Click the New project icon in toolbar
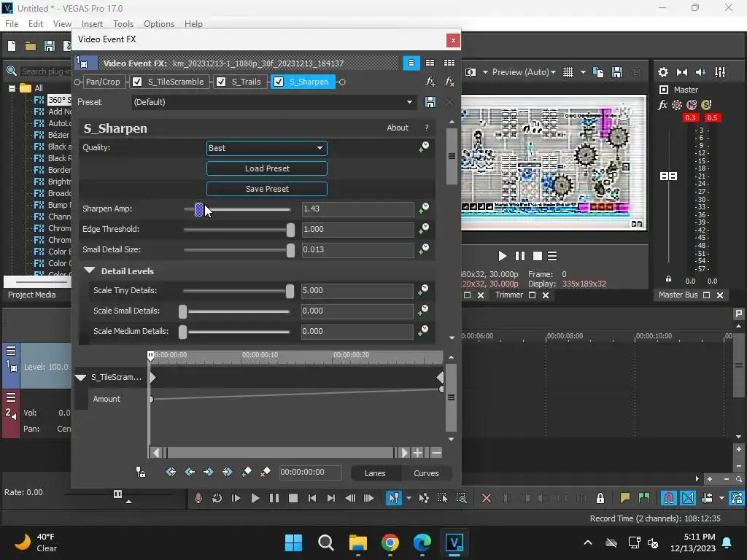The height and width of the screenshot is (560, 747). tap(12, 46)
